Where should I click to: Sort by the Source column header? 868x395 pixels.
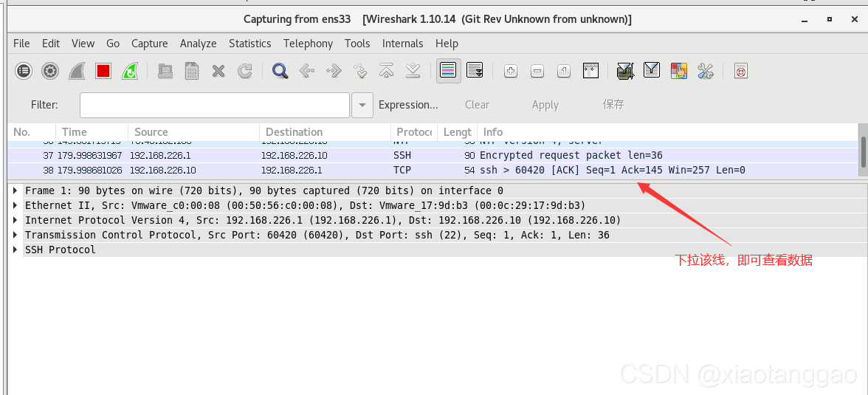tap(193, 132)
